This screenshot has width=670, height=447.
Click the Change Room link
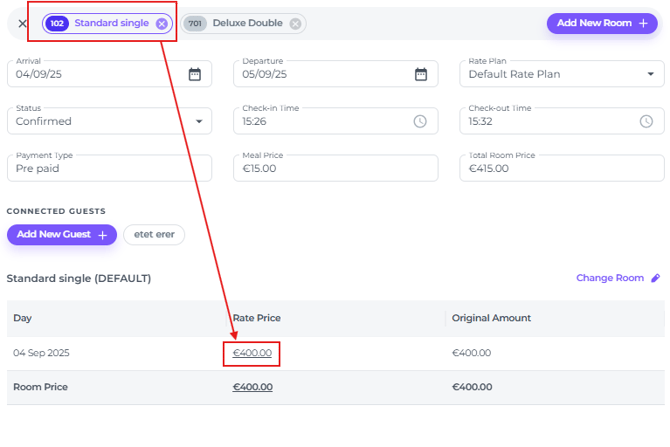(x=610, y=278)
